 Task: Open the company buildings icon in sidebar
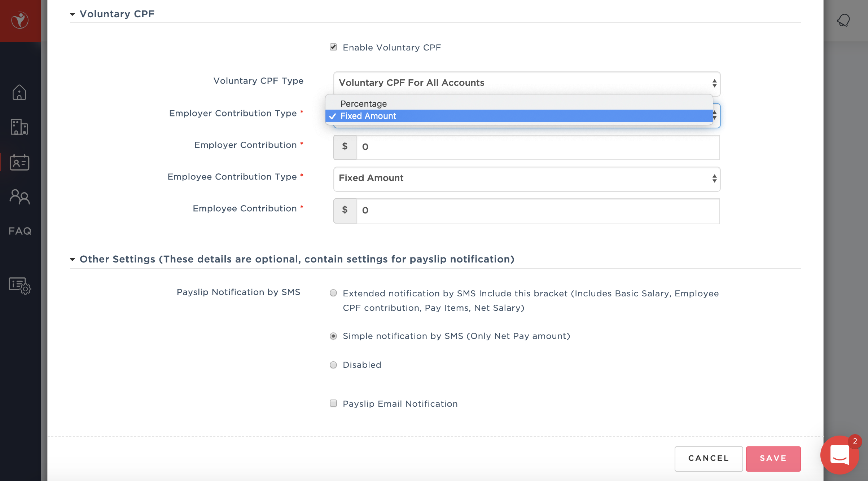[19, 127]
